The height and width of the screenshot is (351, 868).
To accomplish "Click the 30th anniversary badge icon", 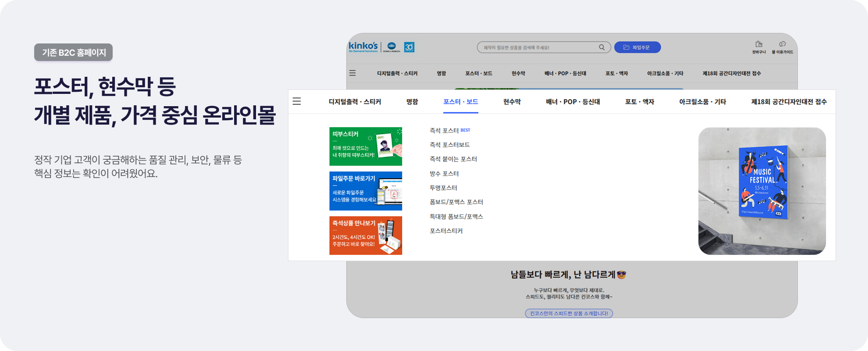I will click(409, 47).
